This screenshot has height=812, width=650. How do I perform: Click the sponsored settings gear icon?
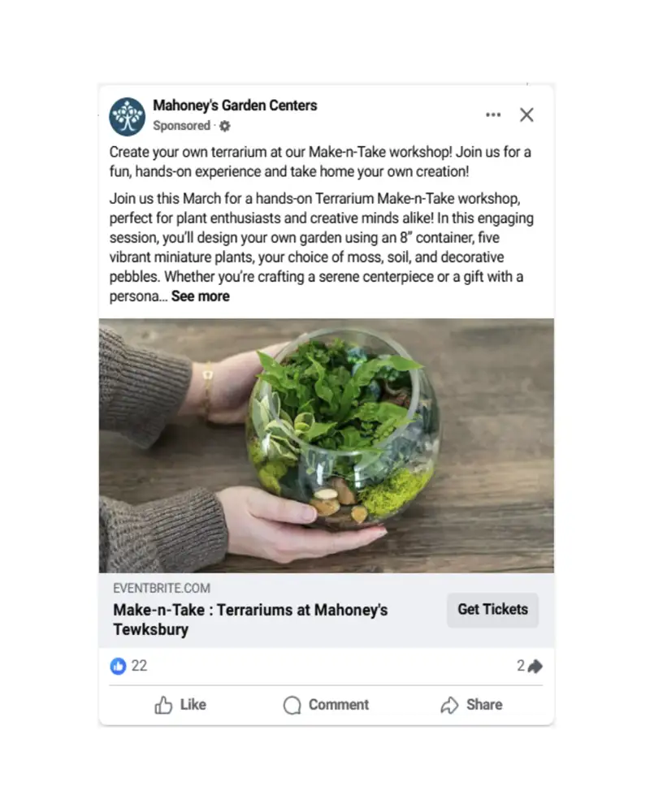[x=225, y=126]
